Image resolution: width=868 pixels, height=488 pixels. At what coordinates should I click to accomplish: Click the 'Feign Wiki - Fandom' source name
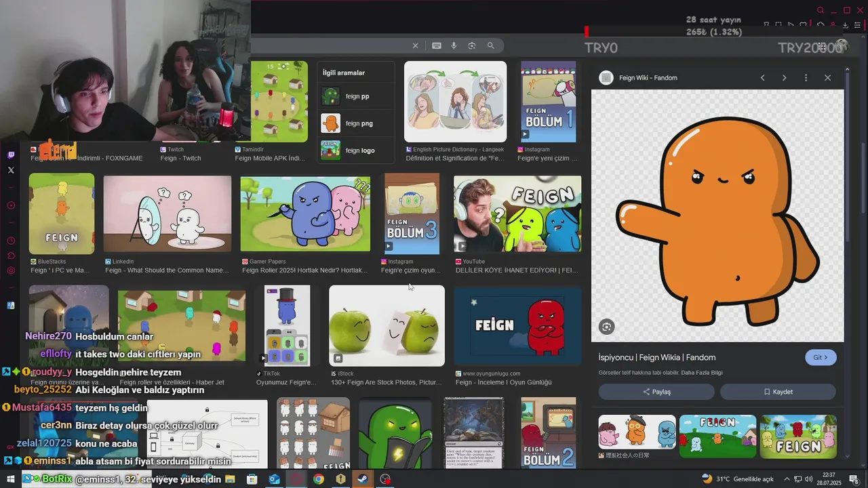(x=648, y=78)
